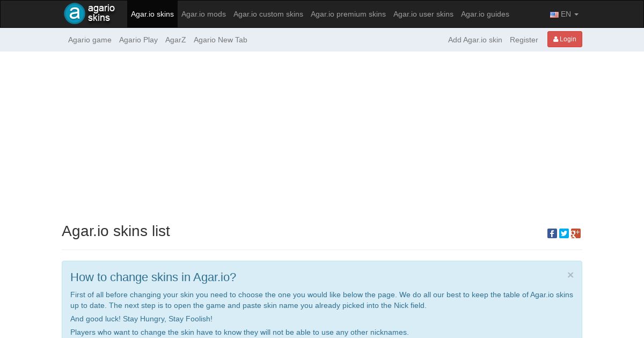Open the Agario game link
The width and height of the screenshot is (644, 338).
(x=90, y=40)
